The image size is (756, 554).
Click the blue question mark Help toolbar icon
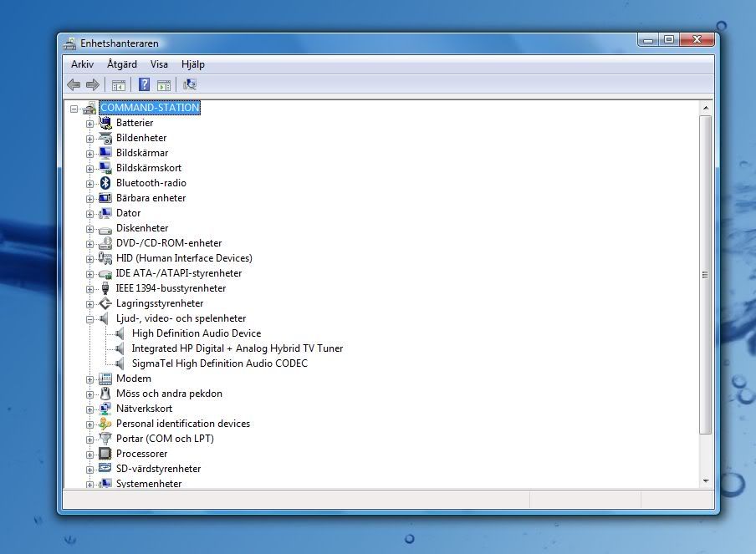[144, 84]
